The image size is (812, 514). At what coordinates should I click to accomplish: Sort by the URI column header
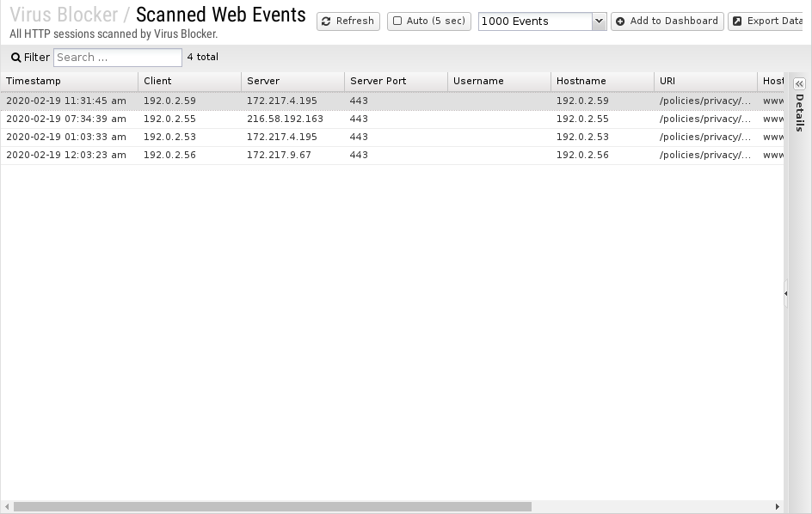click(x=705, y=82)
